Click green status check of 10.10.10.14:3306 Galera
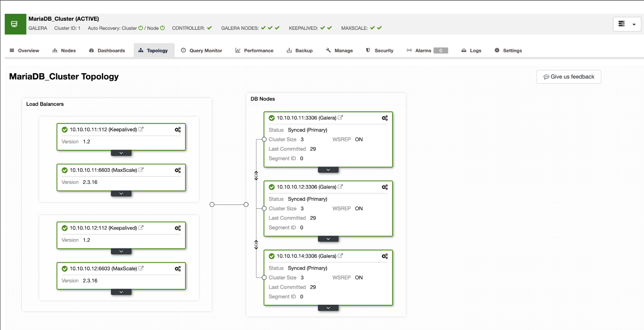644x330 pixels. pos(272,256)
